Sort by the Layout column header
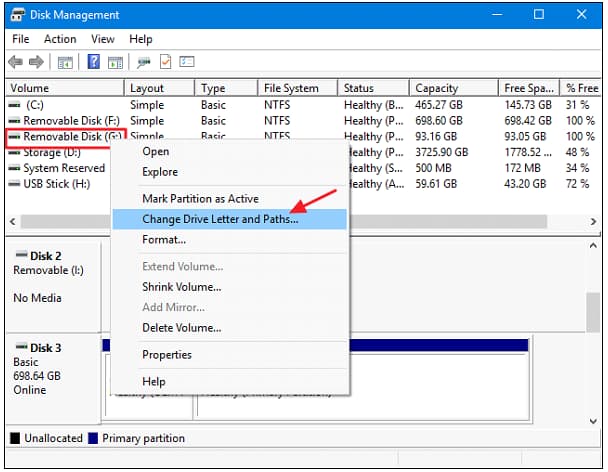Screen dimensions: 608x472 point(159,88)
